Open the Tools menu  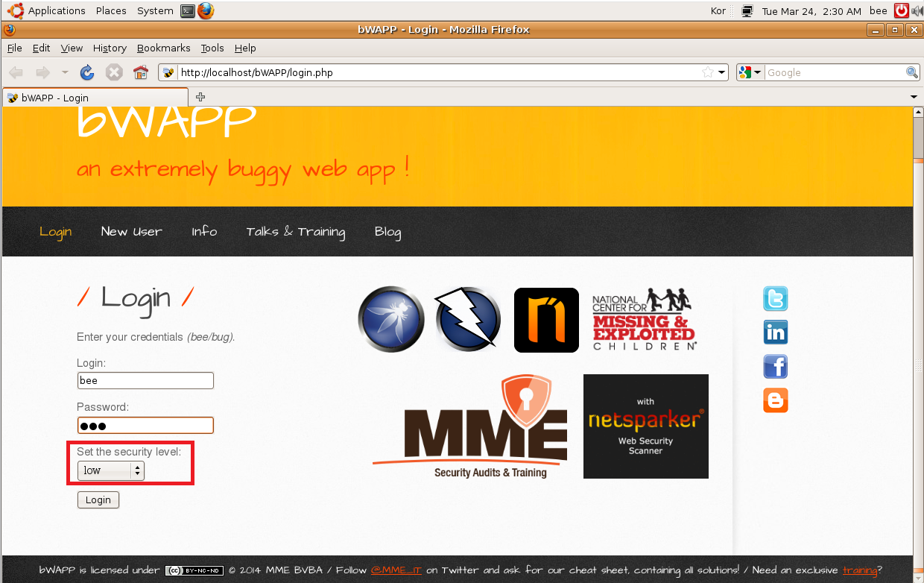(x=212, y=48)
